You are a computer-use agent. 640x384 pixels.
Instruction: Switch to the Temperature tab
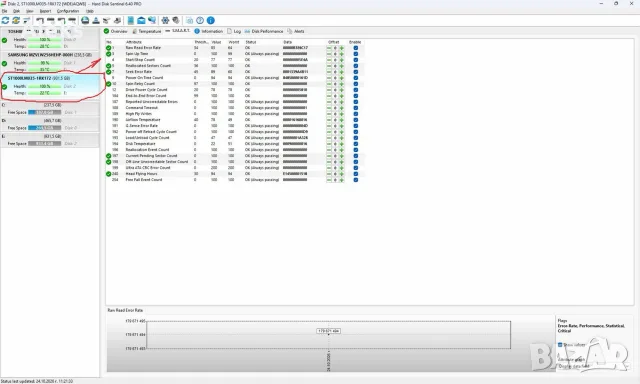(147, 31)
